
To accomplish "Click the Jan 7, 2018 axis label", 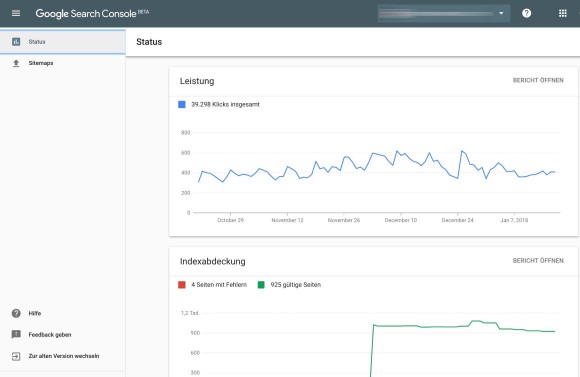I will pyautogui.click(x=514, y=220).
